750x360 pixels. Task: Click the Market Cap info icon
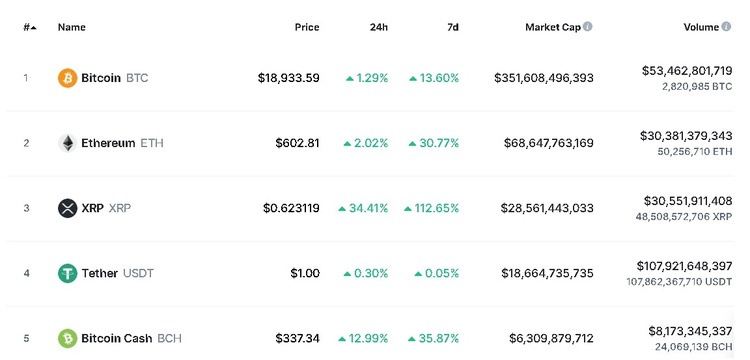(588, 26)
